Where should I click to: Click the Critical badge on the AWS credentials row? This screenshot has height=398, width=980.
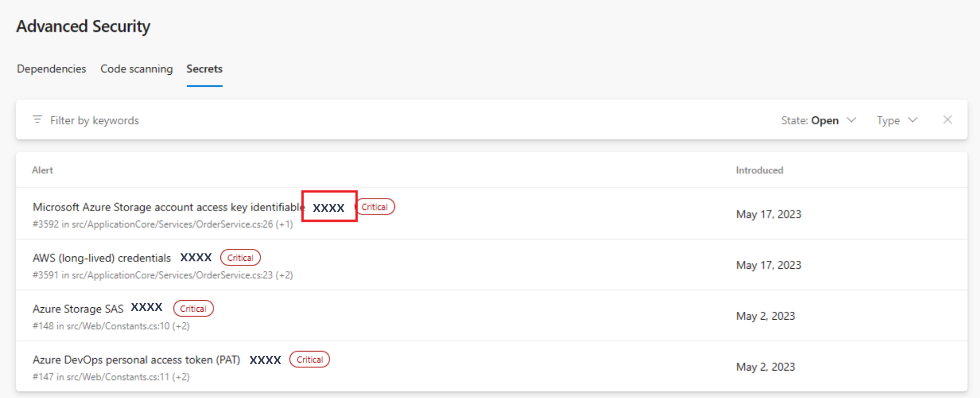point(240,258)
